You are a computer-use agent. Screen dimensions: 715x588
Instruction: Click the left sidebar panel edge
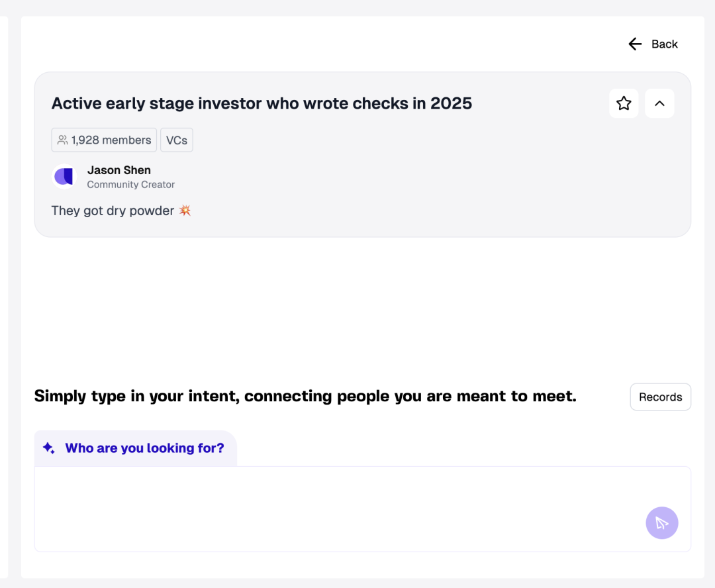(4, 298)
